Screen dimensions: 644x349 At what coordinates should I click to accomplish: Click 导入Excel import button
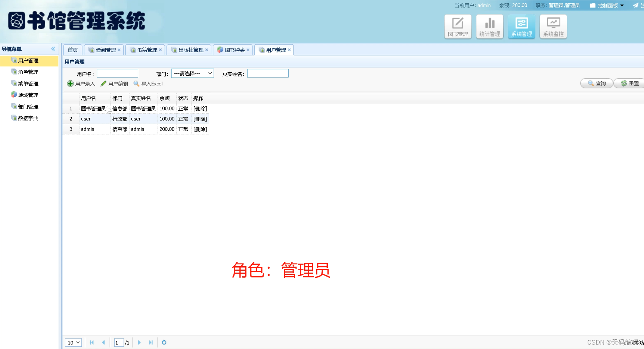tap(148, 84)
